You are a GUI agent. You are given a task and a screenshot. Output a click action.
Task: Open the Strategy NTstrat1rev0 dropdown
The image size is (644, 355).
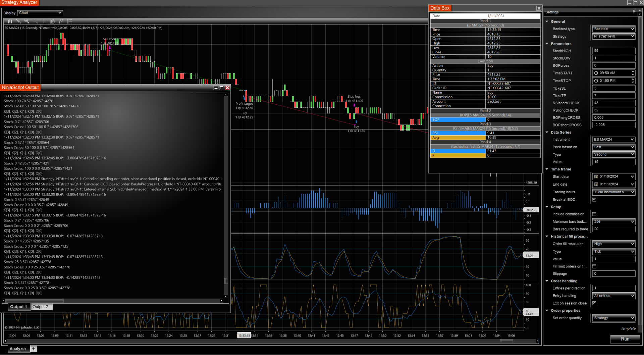click(x=613, y=36)
